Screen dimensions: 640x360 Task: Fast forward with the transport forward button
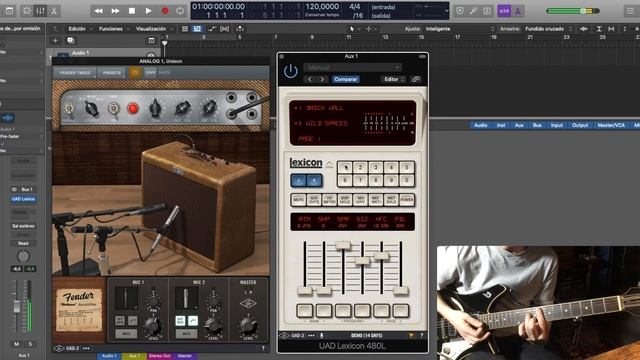pos(115,11)
